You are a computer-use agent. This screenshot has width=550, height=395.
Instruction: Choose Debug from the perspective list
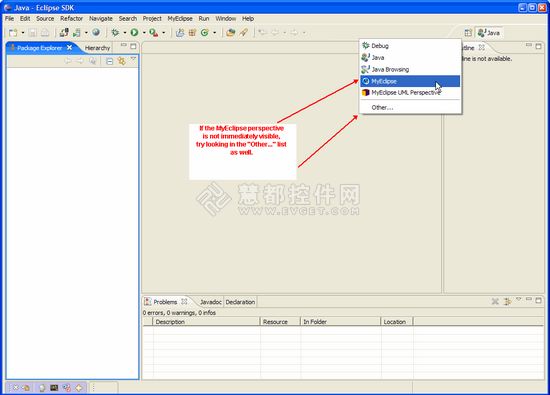point(410,46)
